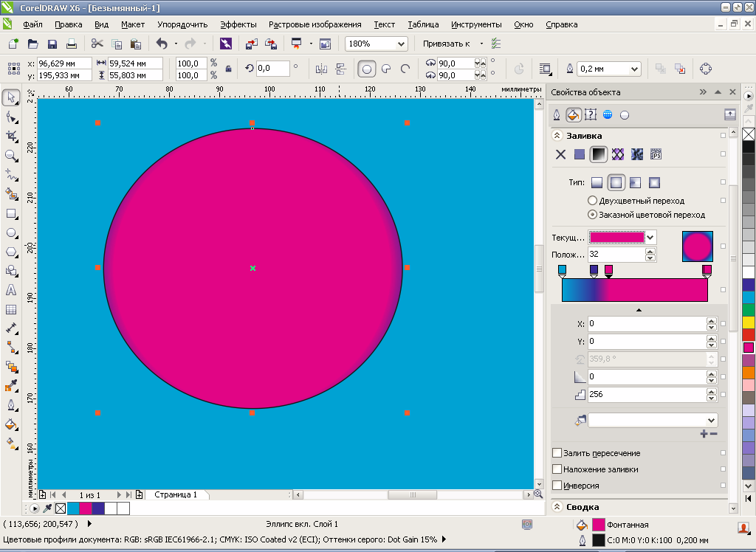Select the Crop tool in the toolbox
The width and height of the screenshot is (756, 552).
point(11,137)
